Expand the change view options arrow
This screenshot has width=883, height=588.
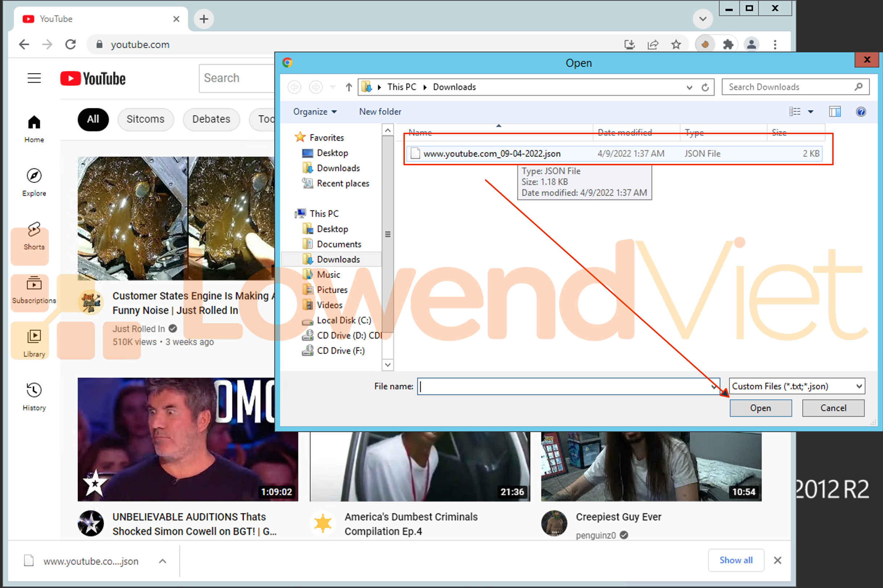coord(810,112)
